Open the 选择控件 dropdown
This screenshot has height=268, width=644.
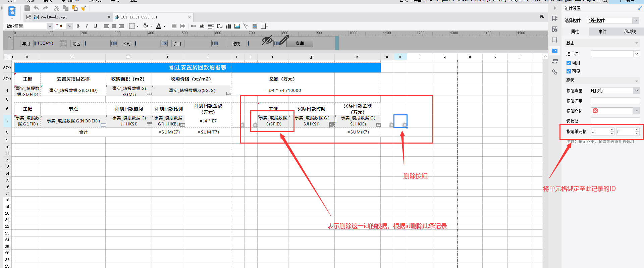[635, 20]
